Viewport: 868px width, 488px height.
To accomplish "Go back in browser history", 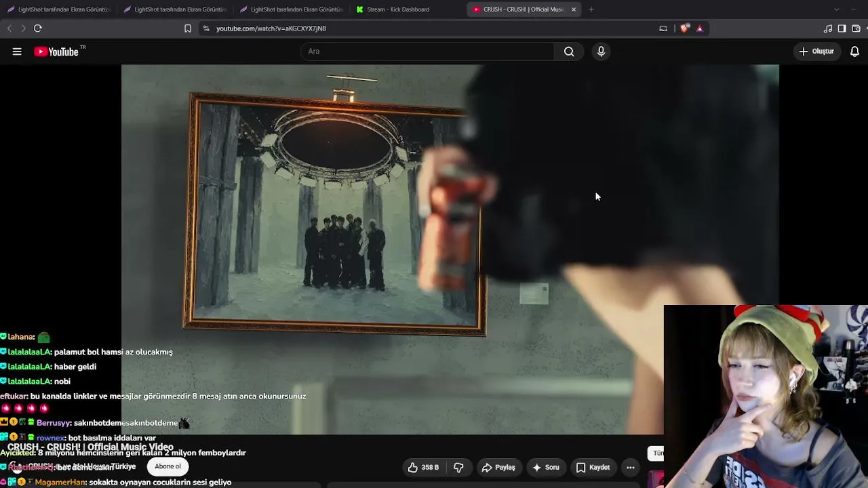I will point(9,28).
